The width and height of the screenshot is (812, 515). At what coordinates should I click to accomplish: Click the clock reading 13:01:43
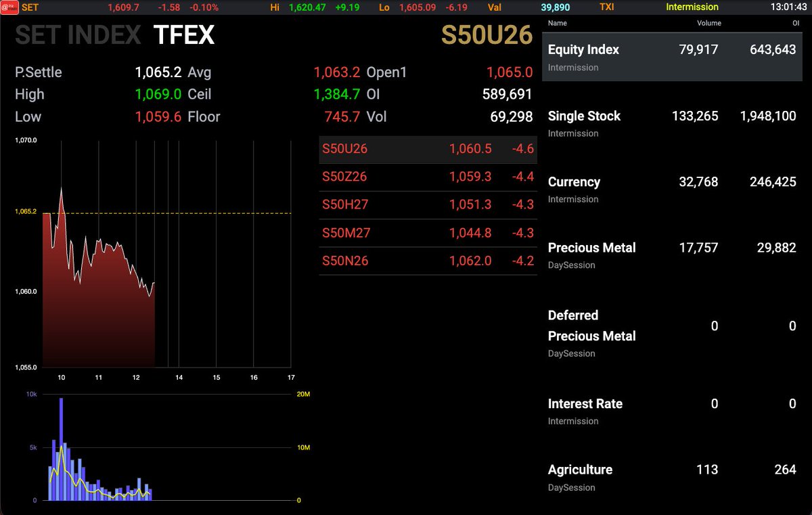pos(788,7)
